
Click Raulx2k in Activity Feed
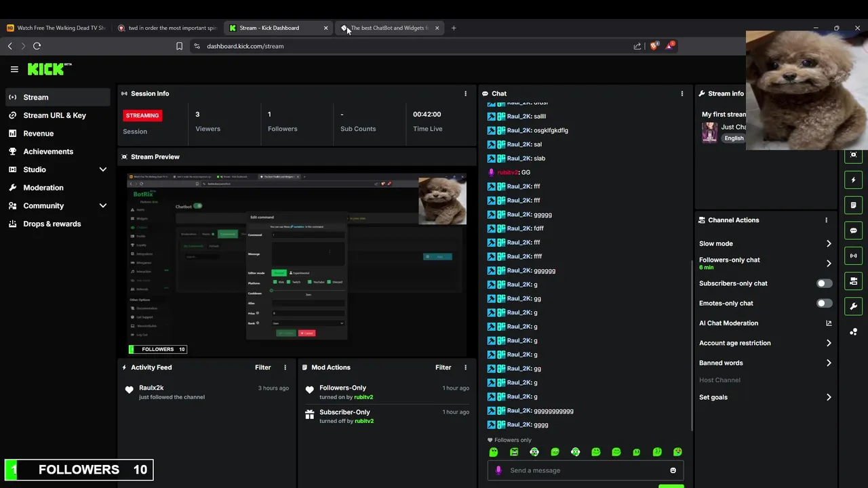point(151,388)
